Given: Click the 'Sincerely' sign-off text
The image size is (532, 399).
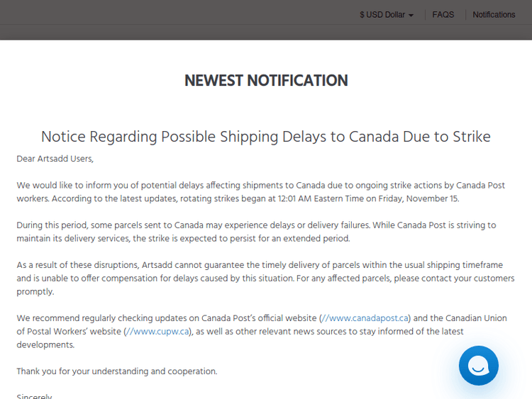Looking at the screenshot, I should point(34,396).
